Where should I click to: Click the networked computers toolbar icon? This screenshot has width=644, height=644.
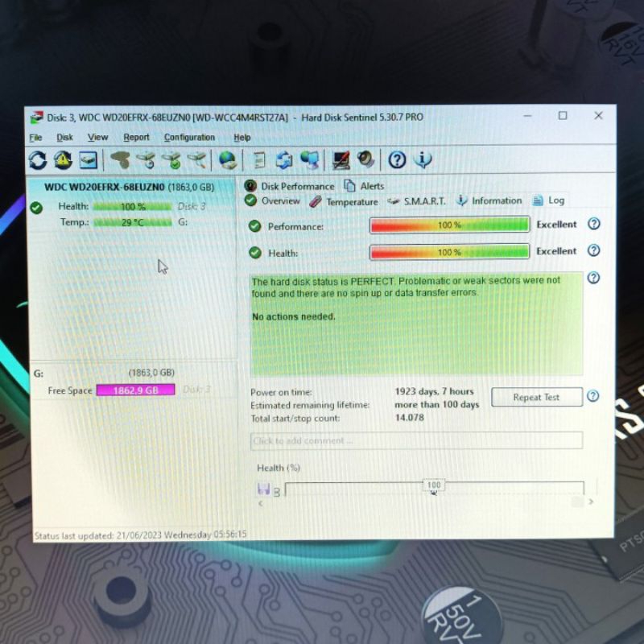309,159
